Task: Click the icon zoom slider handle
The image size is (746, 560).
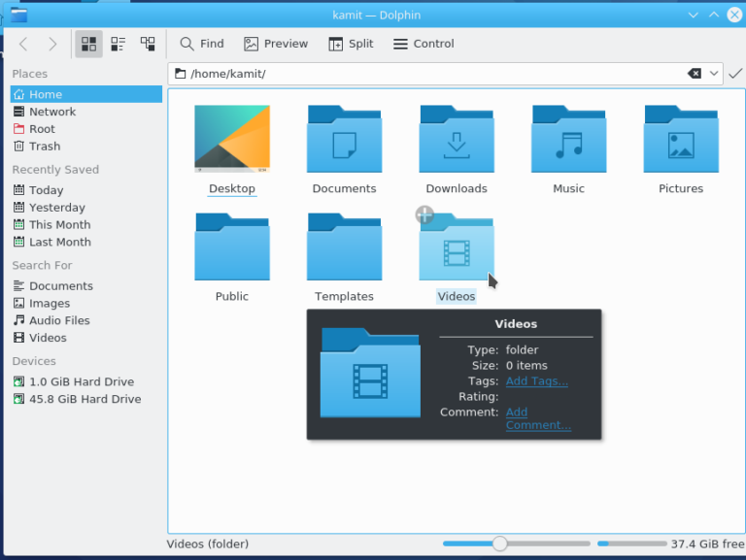Action: [x=499, y=544]
